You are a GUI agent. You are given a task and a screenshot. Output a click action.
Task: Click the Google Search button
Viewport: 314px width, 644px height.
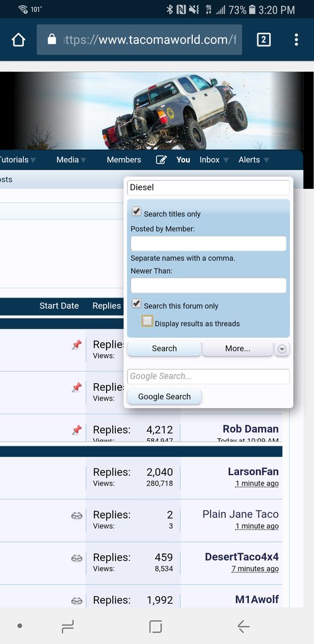tap(164, 397)
